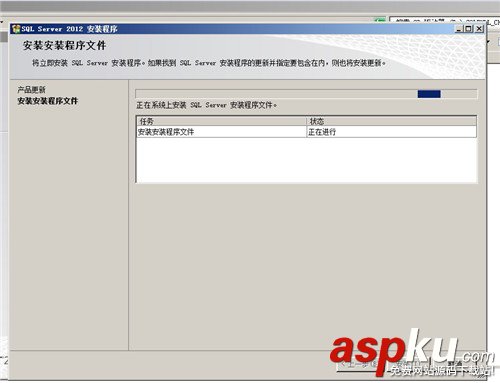Select the 安装安装程序文件 step in the left sidebar
The image size is (500, 383).
coord(48,101)
